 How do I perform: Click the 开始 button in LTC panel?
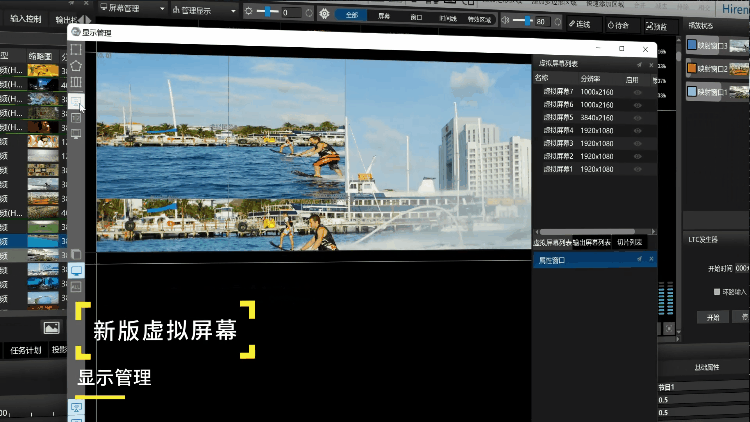713,317
